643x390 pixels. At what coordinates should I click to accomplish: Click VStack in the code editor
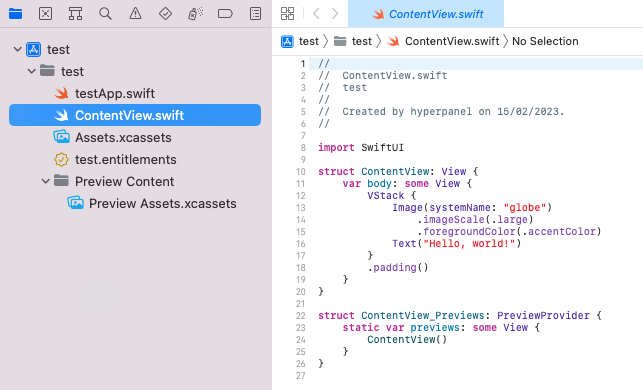(385, 195)
